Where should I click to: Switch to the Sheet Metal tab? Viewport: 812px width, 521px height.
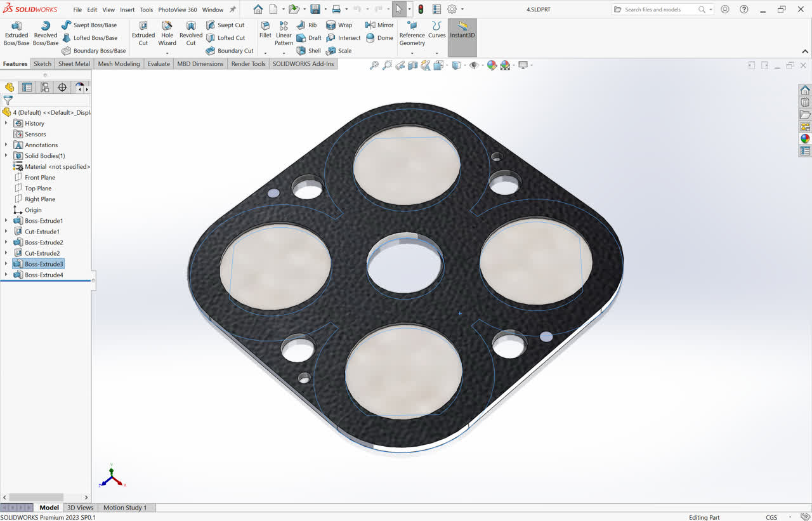pyautogui.click(x=74, y=63)
